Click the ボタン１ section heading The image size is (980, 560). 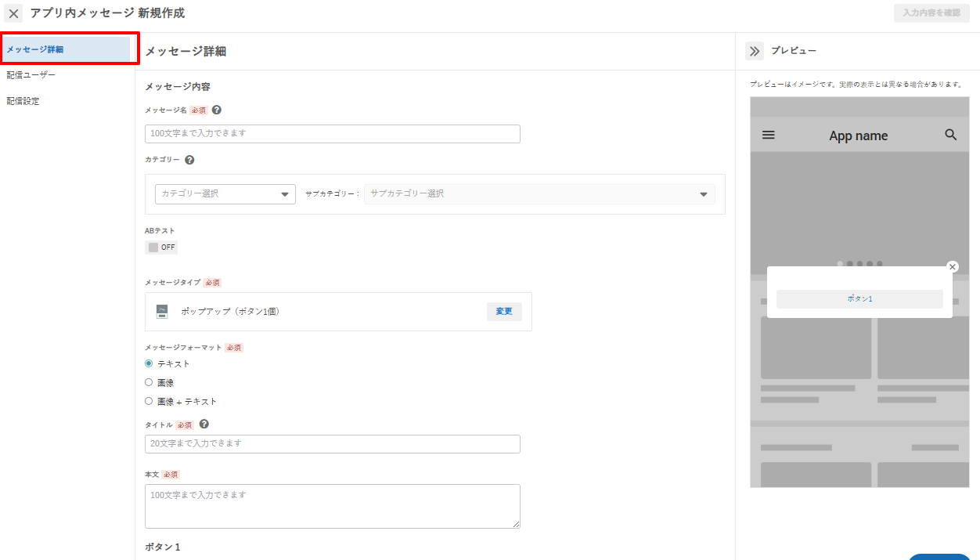163,547
